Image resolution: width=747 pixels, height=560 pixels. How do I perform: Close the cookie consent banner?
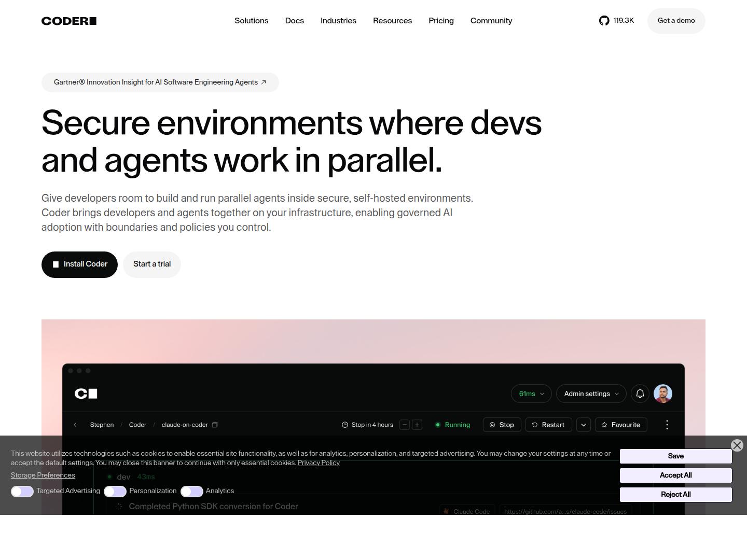[737, 445]
